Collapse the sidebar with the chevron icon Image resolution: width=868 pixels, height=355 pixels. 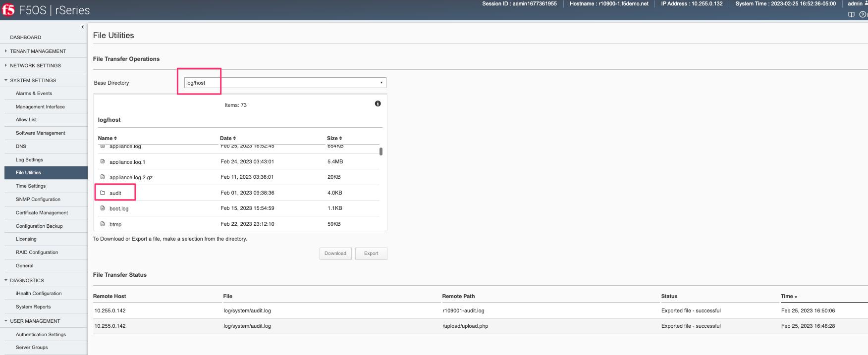point(82,27)
